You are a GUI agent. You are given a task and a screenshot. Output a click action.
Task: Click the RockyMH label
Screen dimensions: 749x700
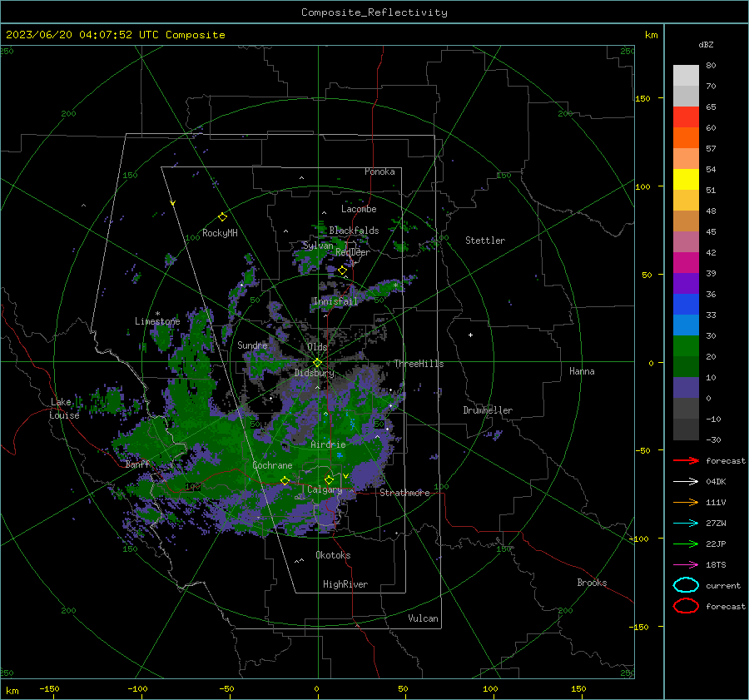pos(220,233)
